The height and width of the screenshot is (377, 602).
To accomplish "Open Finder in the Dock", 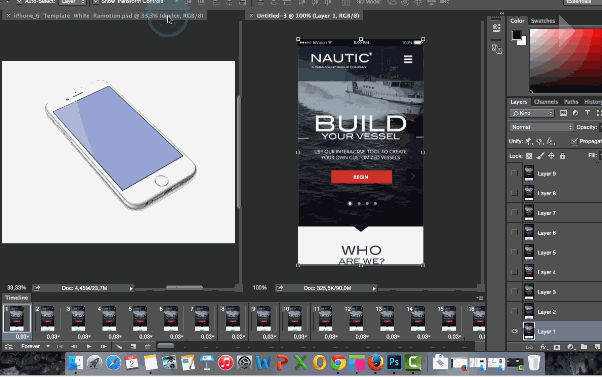I will pyautogui.click(x=76, y=362).
